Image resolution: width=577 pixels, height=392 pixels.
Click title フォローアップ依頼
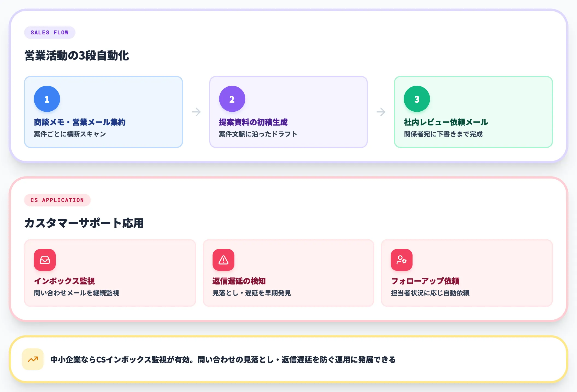pos(425,281)
